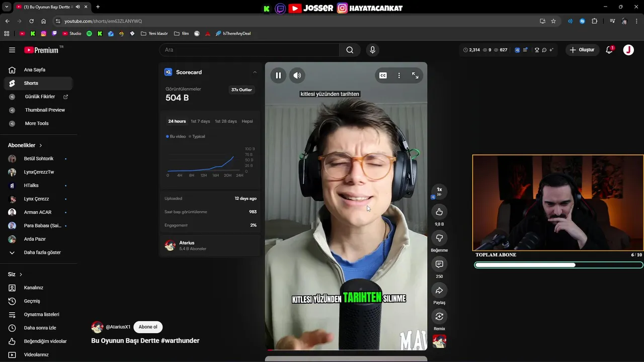
Task: Toggle the Typical chart legend
Action: [197, 136]
